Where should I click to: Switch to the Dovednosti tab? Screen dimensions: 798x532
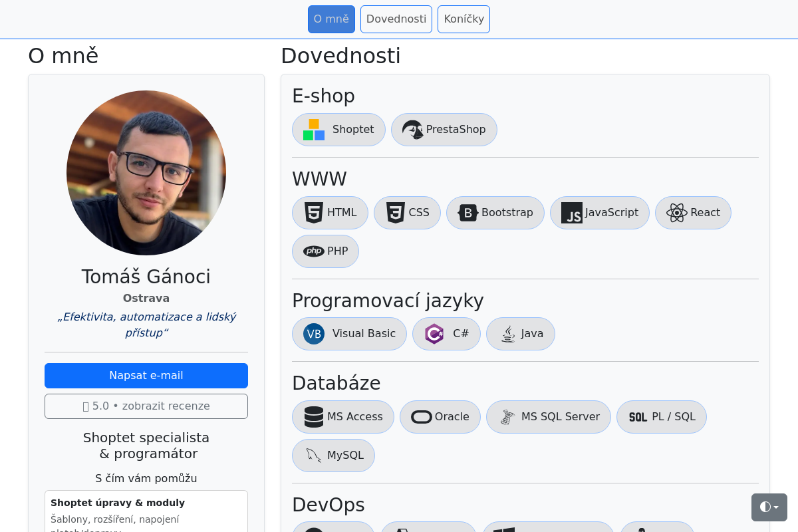(x=396, y=19)
